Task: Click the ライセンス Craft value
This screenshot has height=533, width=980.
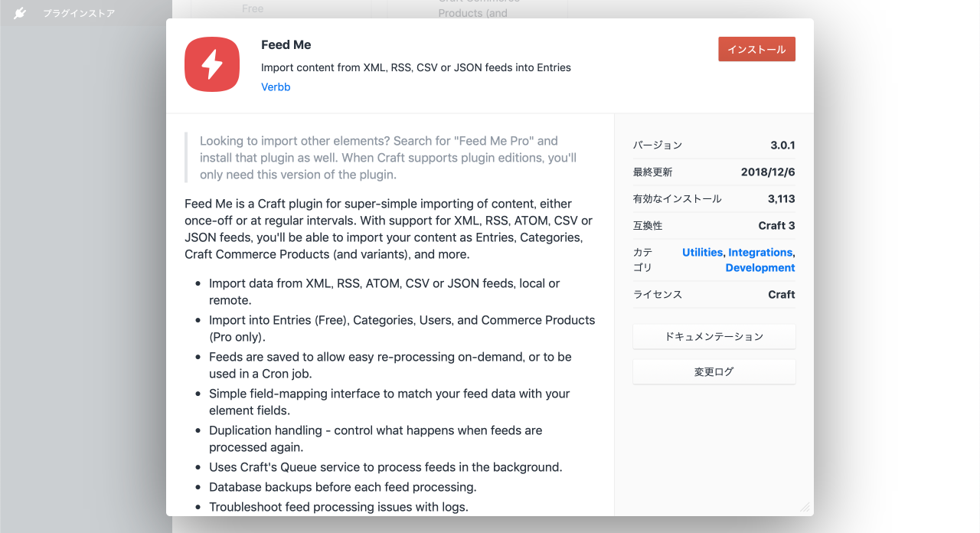Action: 781,295
